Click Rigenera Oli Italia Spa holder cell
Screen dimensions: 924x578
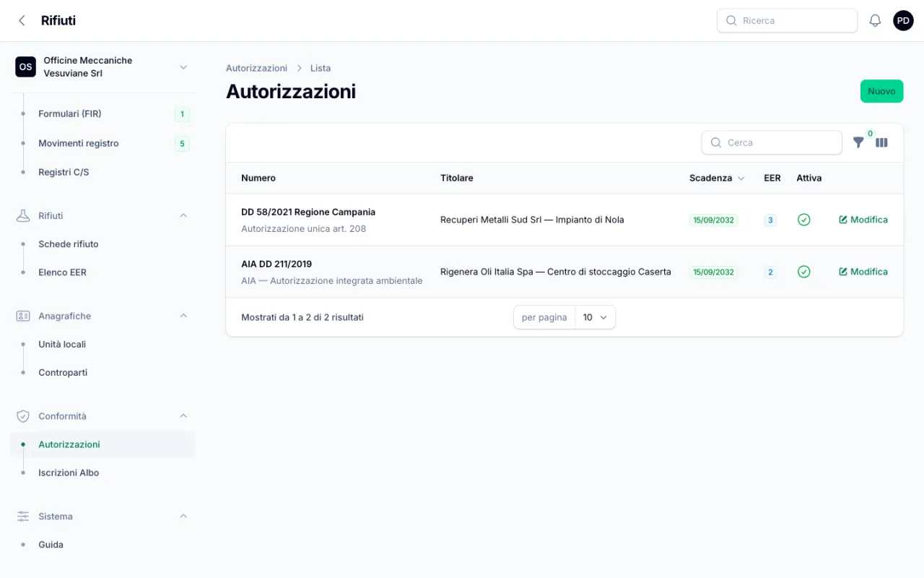point(556,272)
